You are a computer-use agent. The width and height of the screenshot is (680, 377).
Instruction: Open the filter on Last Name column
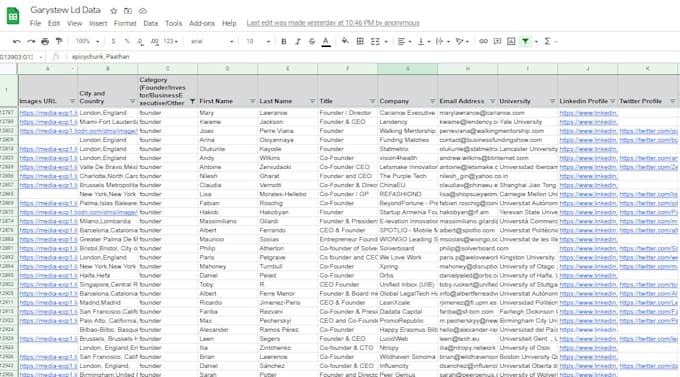coord(312,101)
